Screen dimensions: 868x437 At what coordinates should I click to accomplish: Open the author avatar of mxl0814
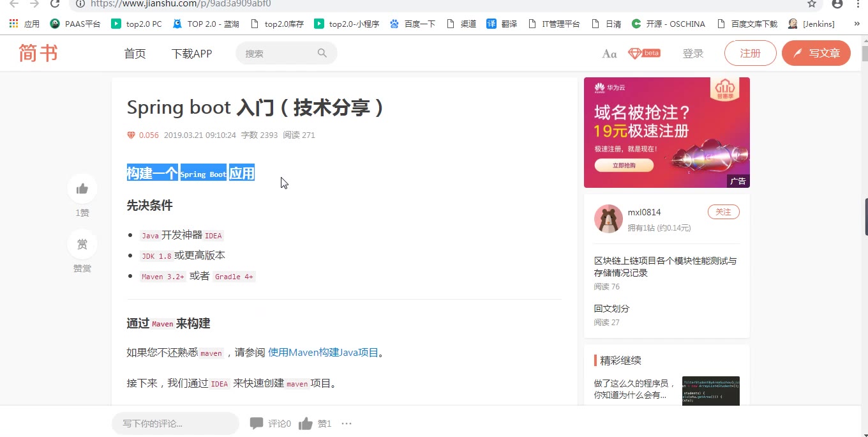(608, 219)
